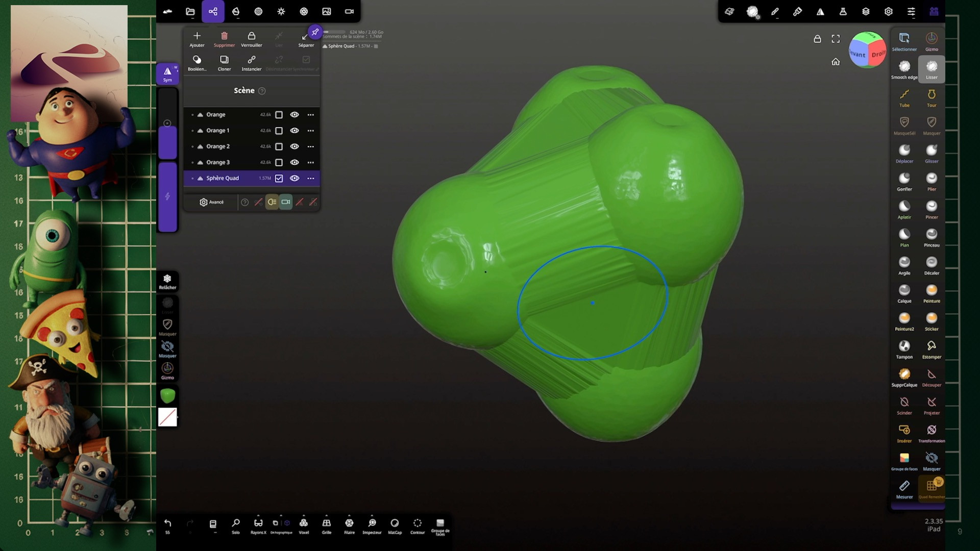Open the Orange 3 three-dot options menu
The image size is (980, 551).
(310, 162)
